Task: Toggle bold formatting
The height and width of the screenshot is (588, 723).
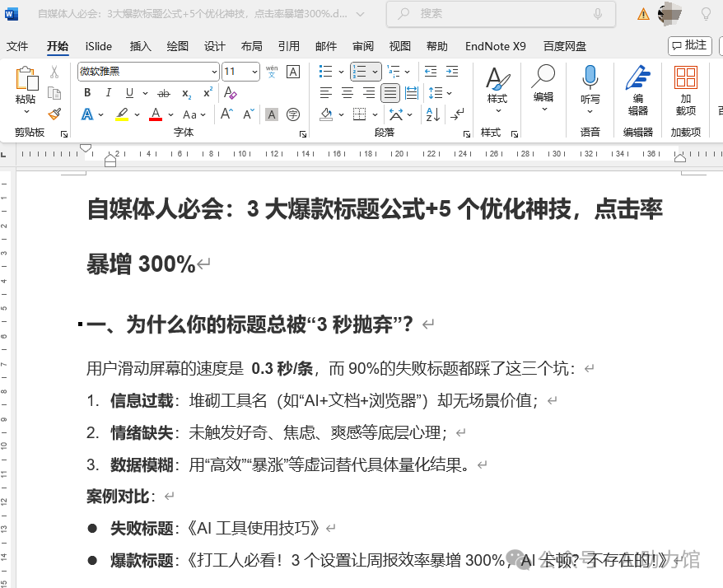Action: pyautogui.click(x=87, y=92)
